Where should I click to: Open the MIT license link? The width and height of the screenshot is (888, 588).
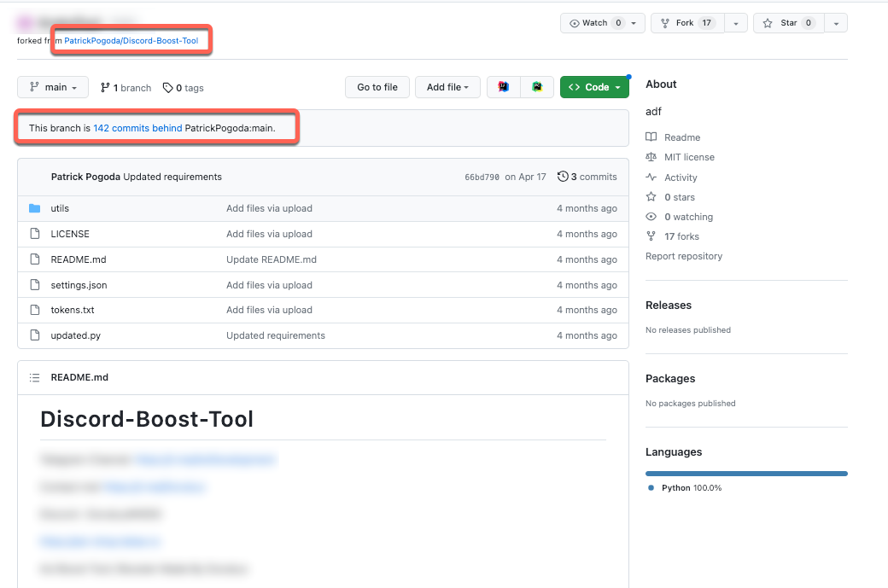pyautogui.click(x=689, y=157)
